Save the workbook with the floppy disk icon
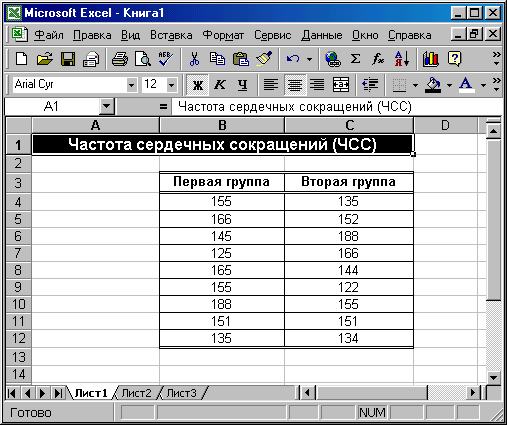Viewport: 507px width, 425px height. pyautogui.click(x=68, y=59)
